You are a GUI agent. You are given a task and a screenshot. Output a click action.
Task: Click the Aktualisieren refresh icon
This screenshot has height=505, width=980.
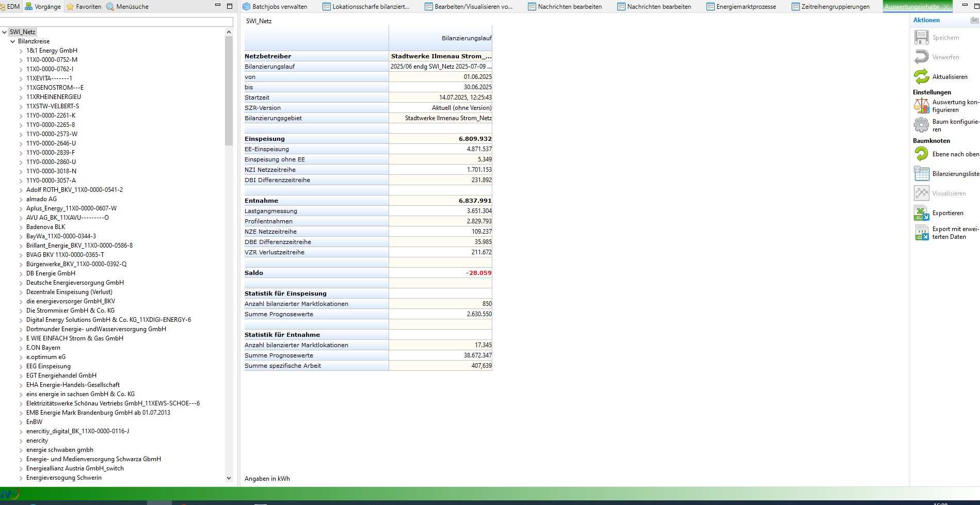pyautogui.click(x=921, y=77)
